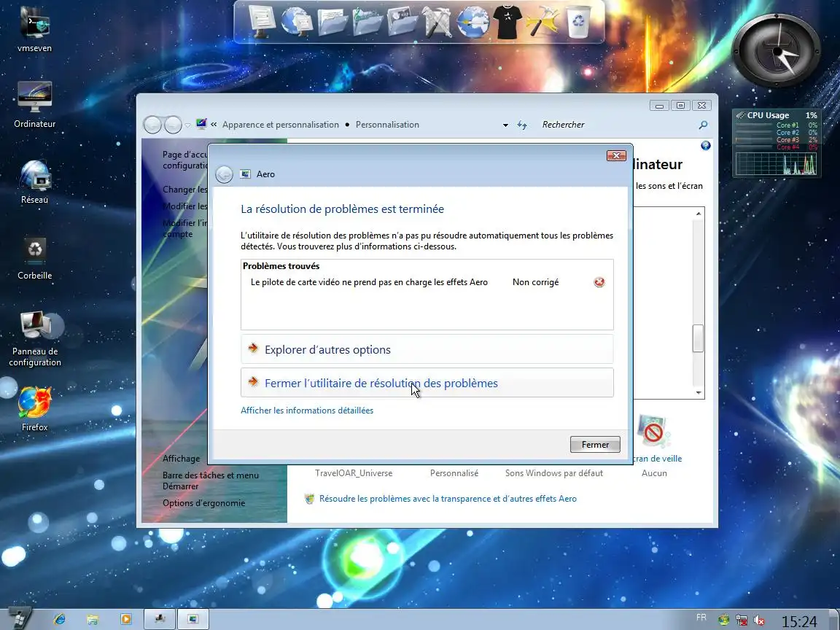This screenshot has height=630, width=840.
Task: Click Fermer l'utilitaire de résolution des problèmes
Action: (x=427, y=383)
